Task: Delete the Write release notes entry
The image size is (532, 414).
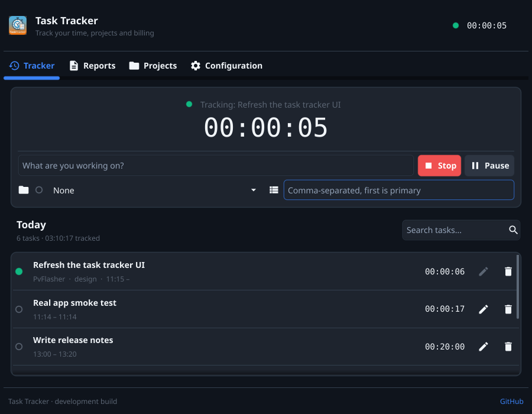Action: pos(508,347)
